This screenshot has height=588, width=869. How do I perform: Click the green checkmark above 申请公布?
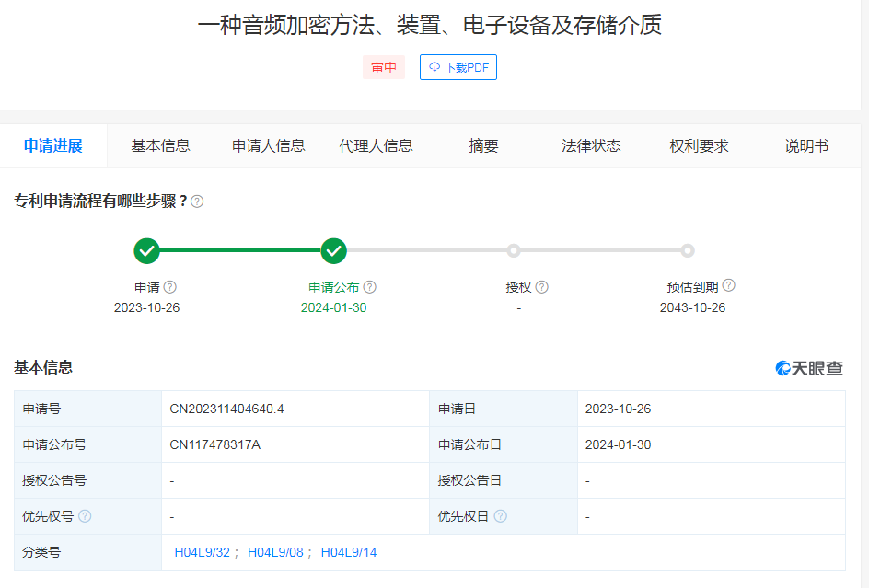(333, 251)
